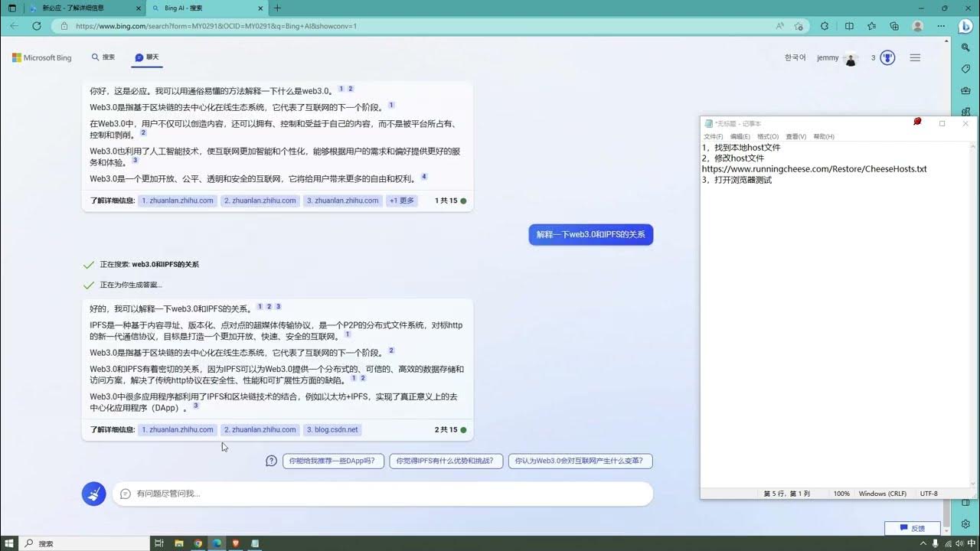Click the Windows Start button

(x=9, y=543)
